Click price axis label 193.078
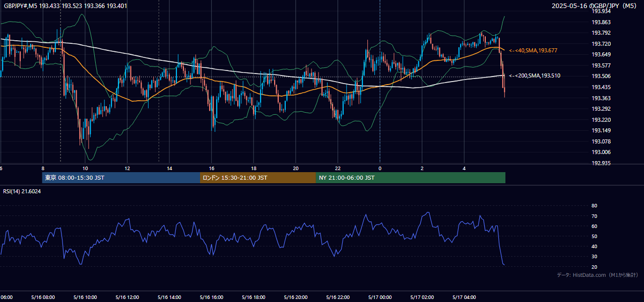 (601, 141)
